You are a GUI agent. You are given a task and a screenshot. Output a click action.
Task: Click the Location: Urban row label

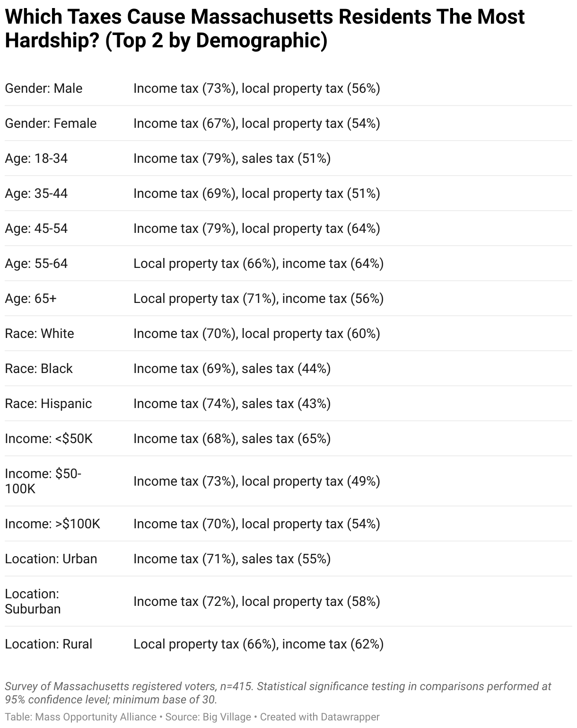[51, 559]
